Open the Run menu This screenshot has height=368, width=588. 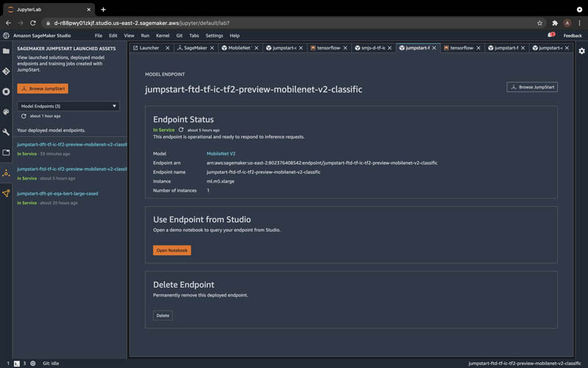[x=145, y=35]
